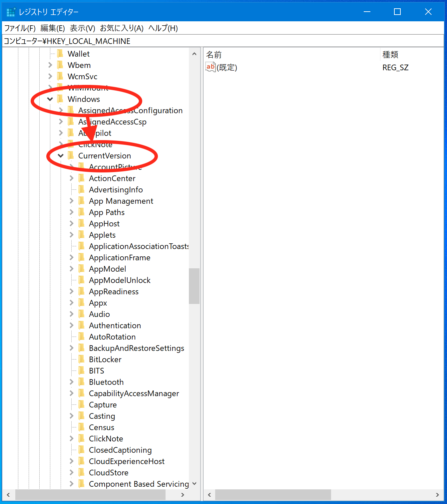Select the AssignedAccessConfiguration key

(x=130, y=111)
